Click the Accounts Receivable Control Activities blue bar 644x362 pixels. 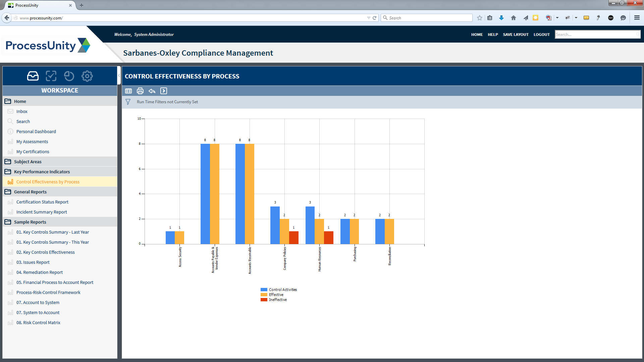[x=240, y=194]
